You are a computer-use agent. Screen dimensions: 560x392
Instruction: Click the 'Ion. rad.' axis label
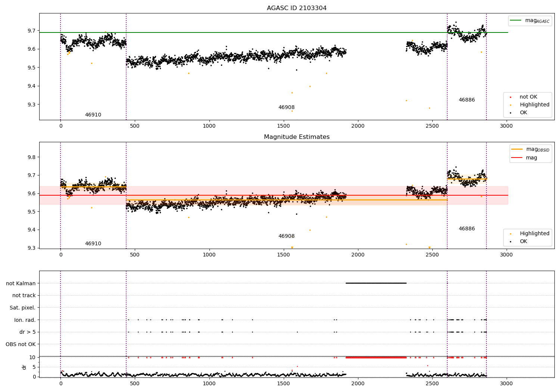click(x=25, y=320)
